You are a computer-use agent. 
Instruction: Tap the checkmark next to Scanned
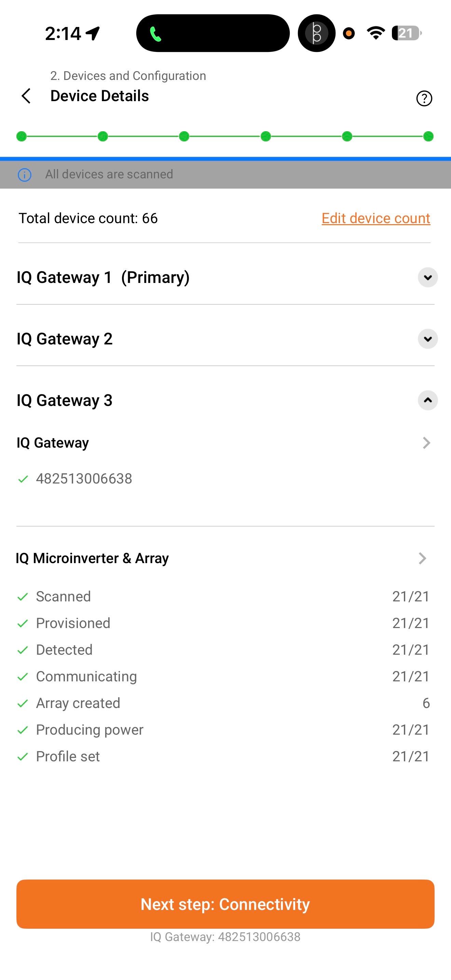click(23, 597)
